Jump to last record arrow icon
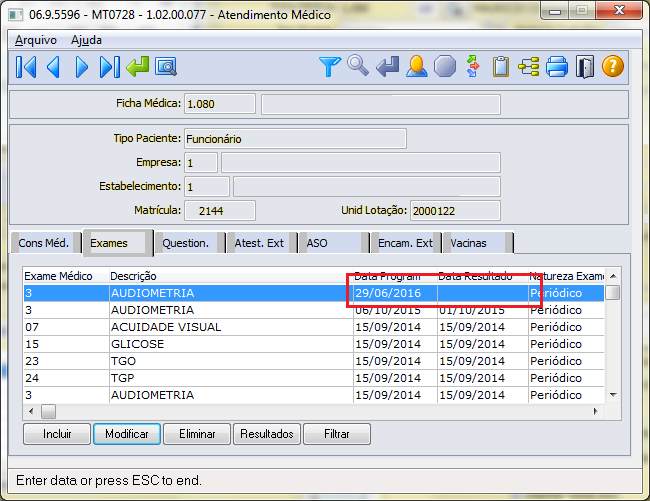650x501 pixels. pyautogui.click(x=110, y=67)
